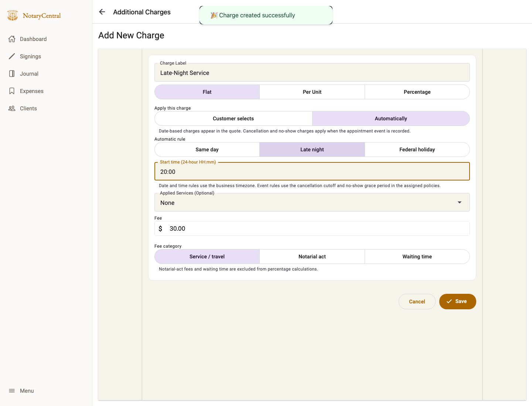This screenshot has height=406, width=532.
Task: Set fee category to Waiting time
Action: point(417,257)
